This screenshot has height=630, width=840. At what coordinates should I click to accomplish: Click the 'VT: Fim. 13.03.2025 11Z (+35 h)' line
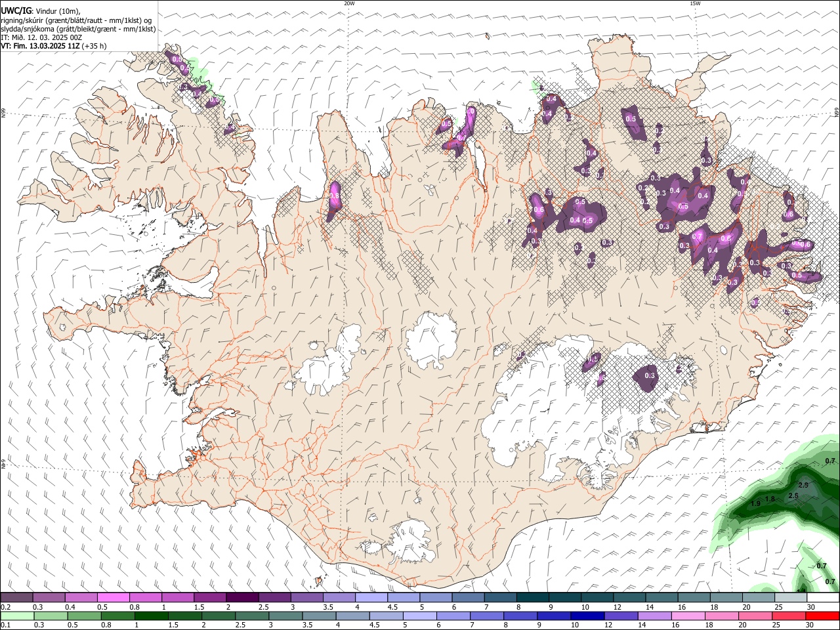pyautogui.click(x=54, y=46)
